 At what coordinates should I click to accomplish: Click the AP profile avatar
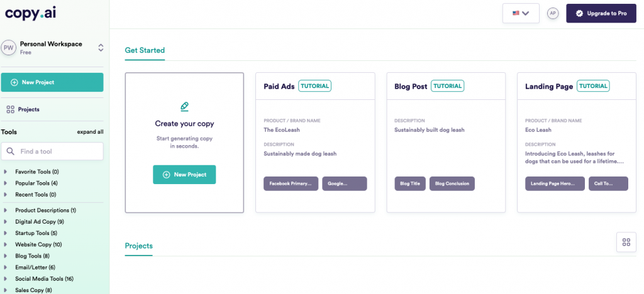(553, 13)
